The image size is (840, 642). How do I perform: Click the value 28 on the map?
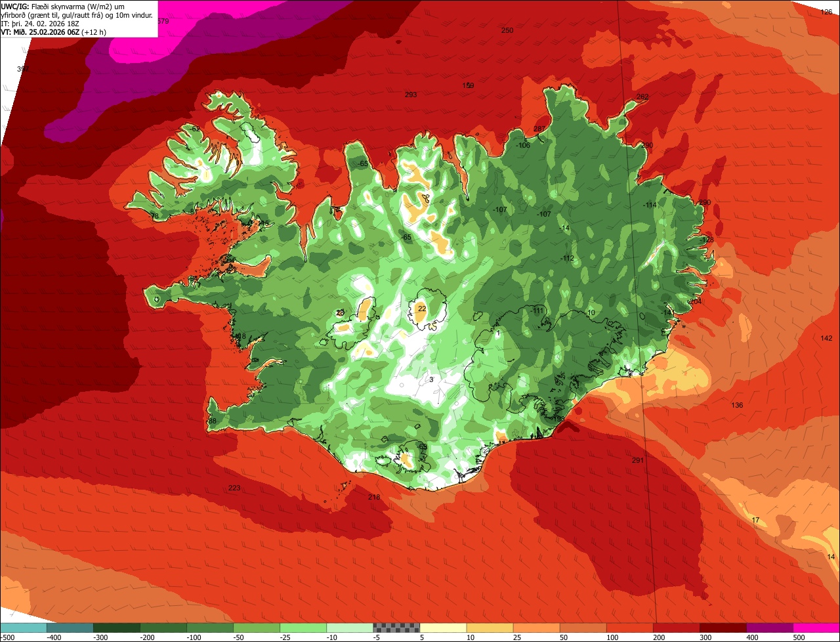340,312
